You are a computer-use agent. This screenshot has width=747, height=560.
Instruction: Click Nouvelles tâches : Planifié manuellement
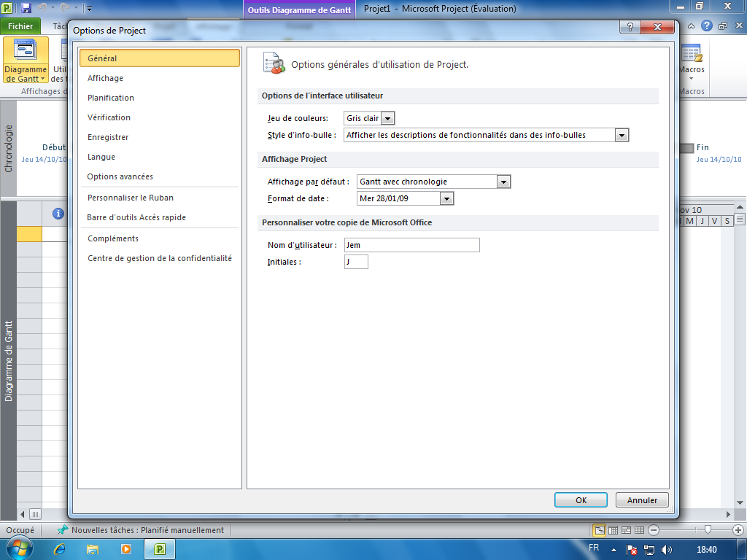(x=147, y=530)
